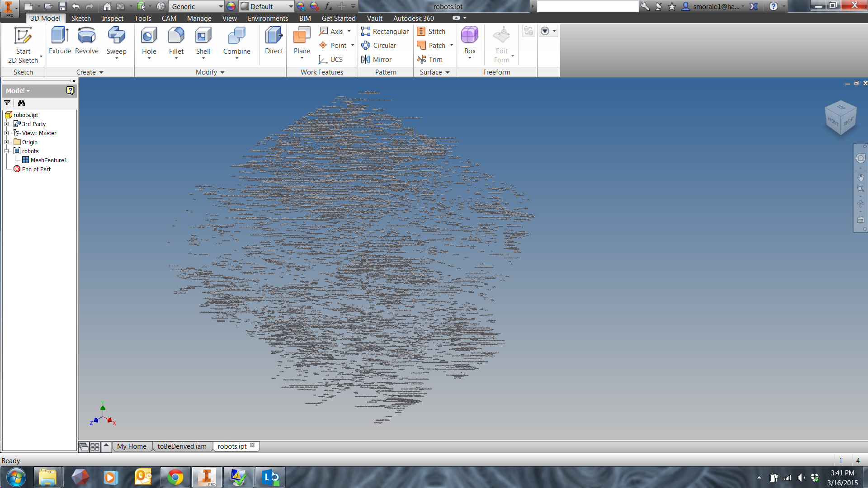This screenshot has height=488, width=868.
Task: Create a work Plane
Action: [302, 43]
